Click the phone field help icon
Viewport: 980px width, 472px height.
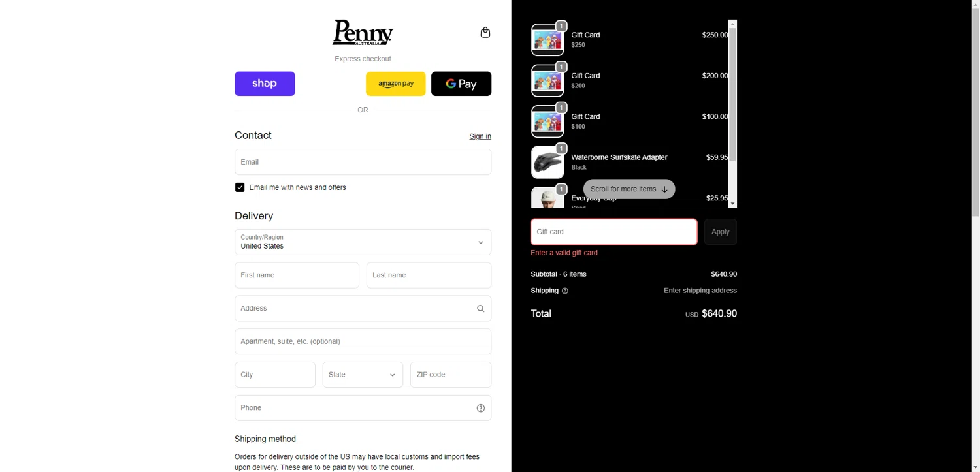(x=481, y=408)
